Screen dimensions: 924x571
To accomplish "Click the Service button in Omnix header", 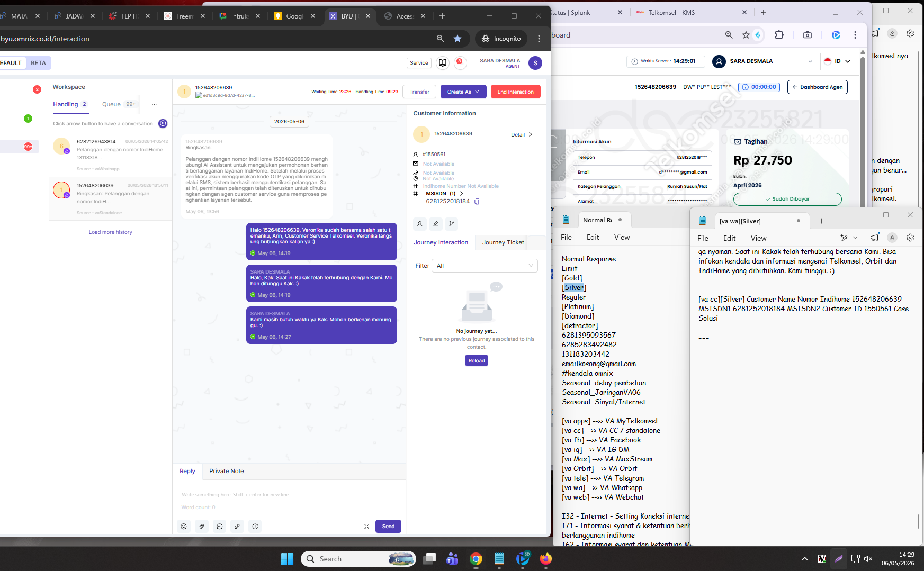I will pos(419,63).
